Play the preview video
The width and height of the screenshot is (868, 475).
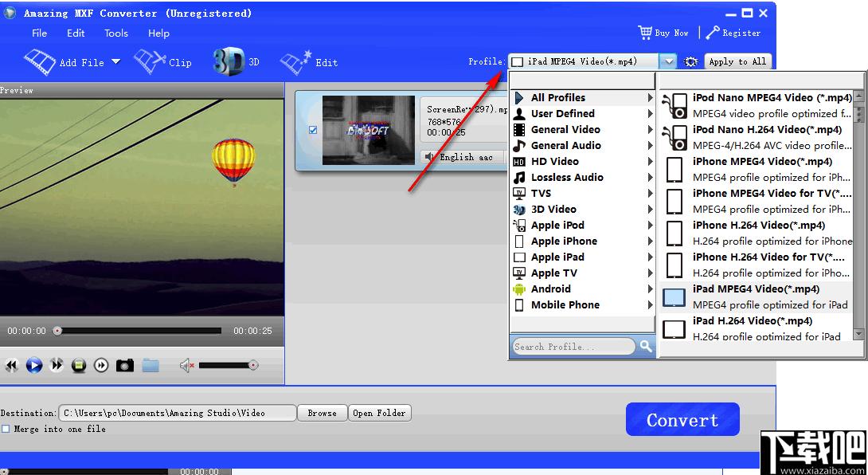[x=34, y=365]
